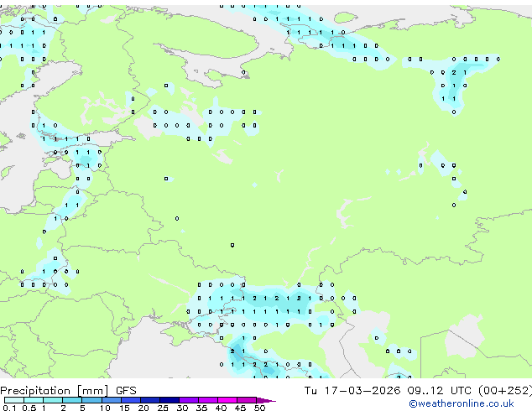Click the legend value '20'

[x=143, y=408]
